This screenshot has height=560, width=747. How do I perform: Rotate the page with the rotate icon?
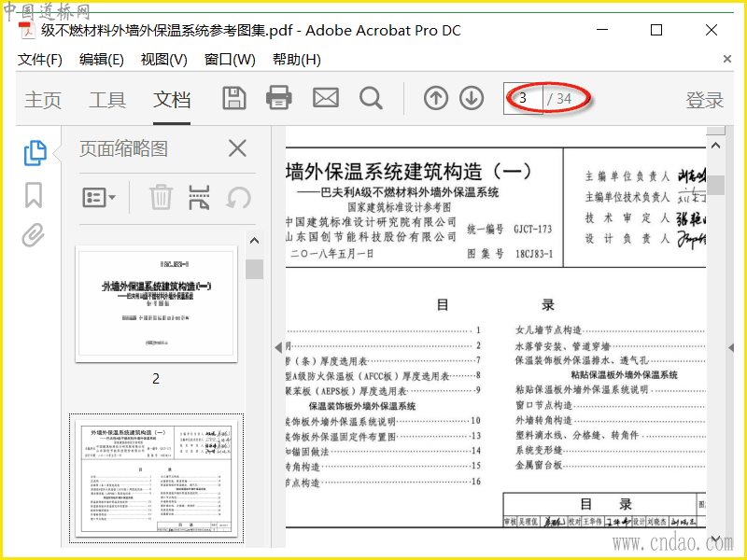coord(238,197)
